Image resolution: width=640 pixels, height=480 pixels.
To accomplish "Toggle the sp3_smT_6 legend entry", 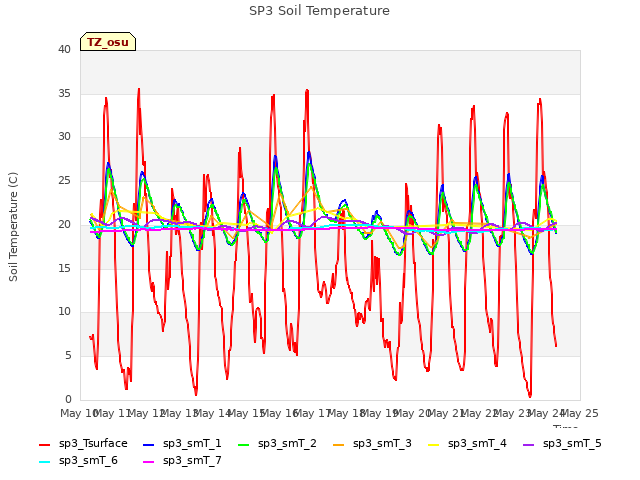I will click(x=78, y=461).
